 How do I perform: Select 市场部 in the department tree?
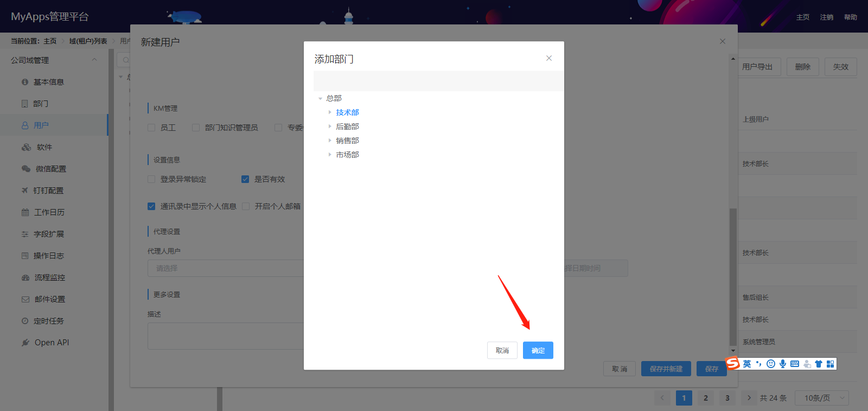tap(347, 155)
